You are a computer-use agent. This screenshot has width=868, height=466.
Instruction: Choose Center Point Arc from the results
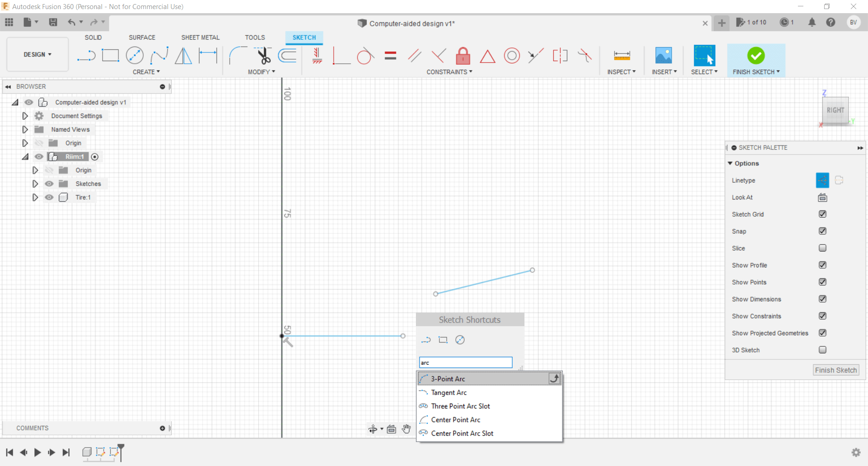click(x=489, y=420)
